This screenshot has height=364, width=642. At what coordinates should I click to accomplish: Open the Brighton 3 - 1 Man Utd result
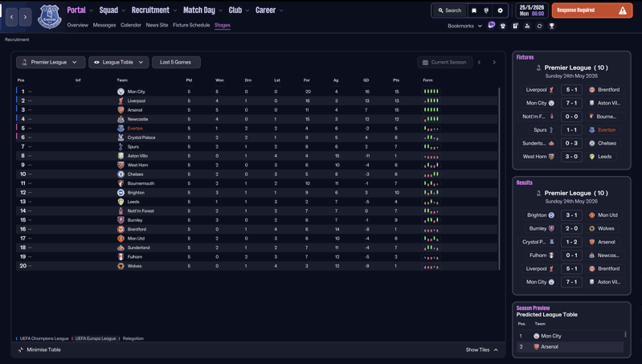coord(571,215)
